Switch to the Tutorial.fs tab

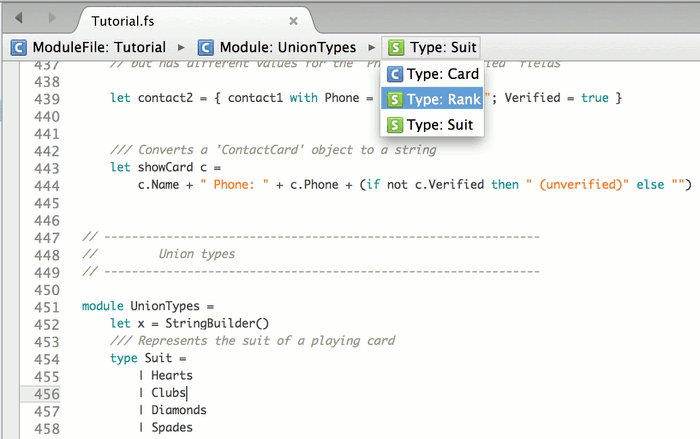pyautogui.click(x=123, y=21)
